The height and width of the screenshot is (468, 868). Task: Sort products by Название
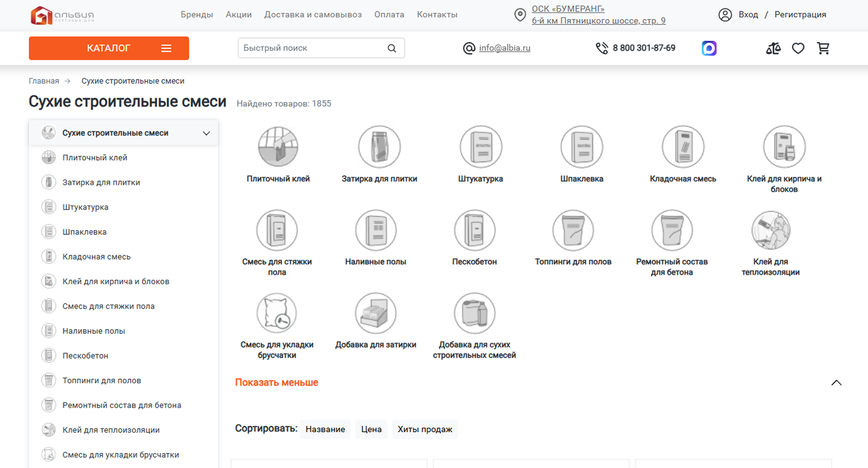click(325, 429)
